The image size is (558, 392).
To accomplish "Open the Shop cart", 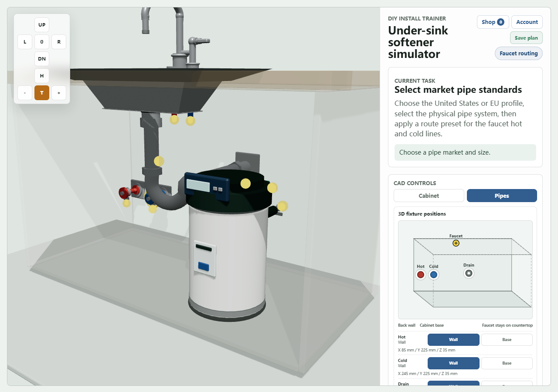I will (x=493, y=22).
